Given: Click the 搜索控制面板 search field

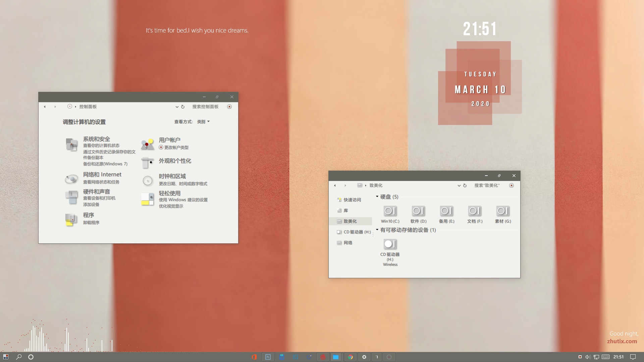Looking at the screenshot, I should point(205,107).
